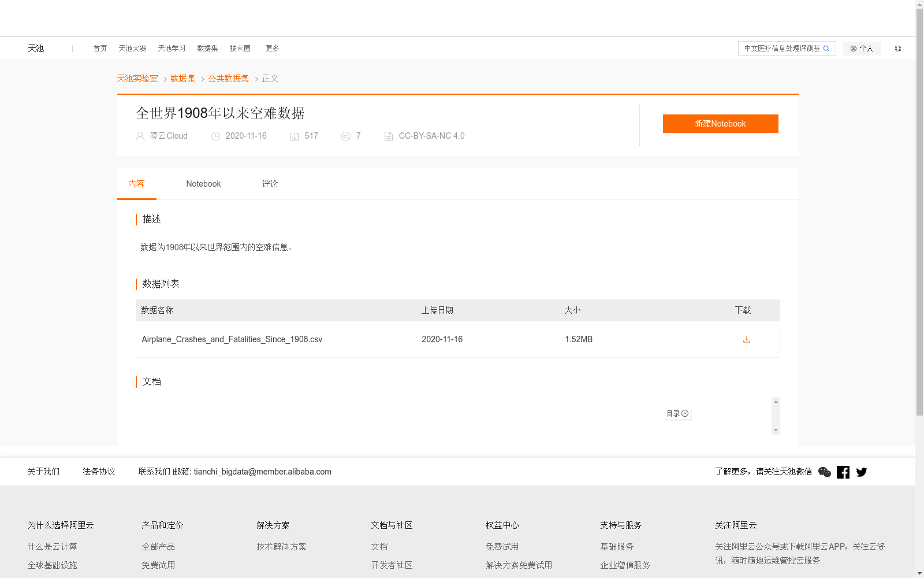Click the Airplane_Crashes_and_Fatalities_Since_1908.csv filename
This screenshot has width=924, height=578.
[x=232, y=339]
